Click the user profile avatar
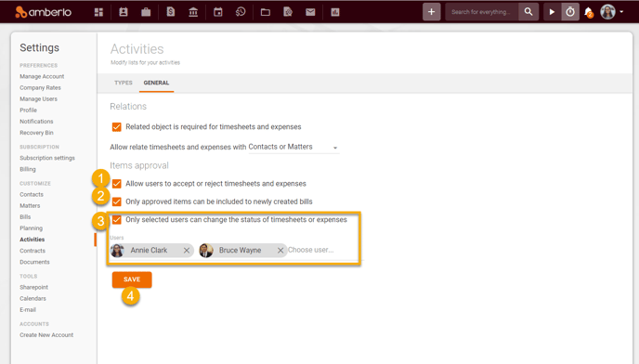The height and width of the screenshot is (364, 639). [x=607, y=12]
